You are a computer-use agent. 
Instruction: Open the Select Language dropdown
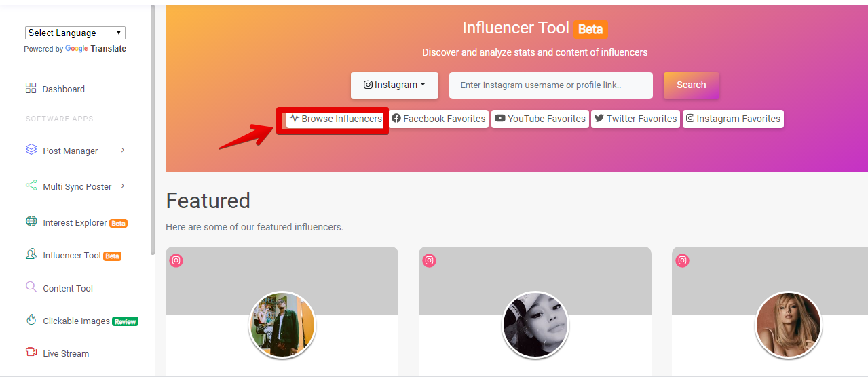pyautogui.click(x=75, y=33)
